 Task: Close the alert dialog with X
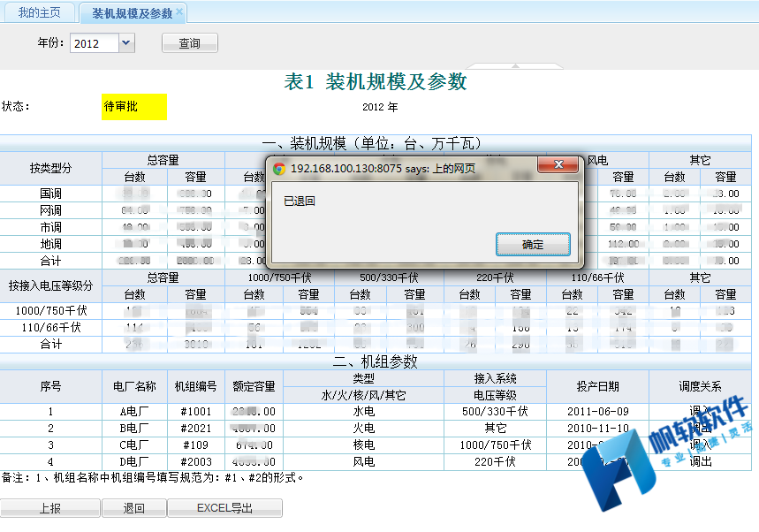click(x=558, y=164)
